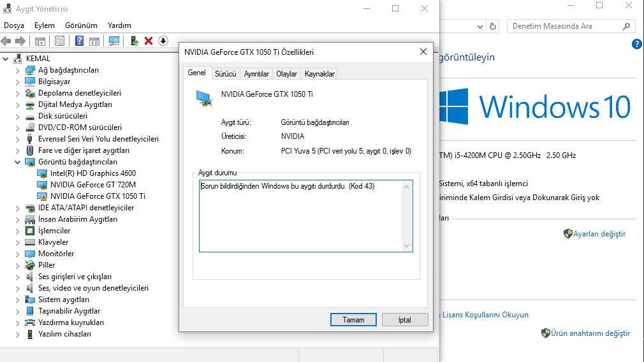The width and height of the screenshot is (644, 362).
Task: Expand Yazılım cihazları category
Action: (x=17, y=335)
